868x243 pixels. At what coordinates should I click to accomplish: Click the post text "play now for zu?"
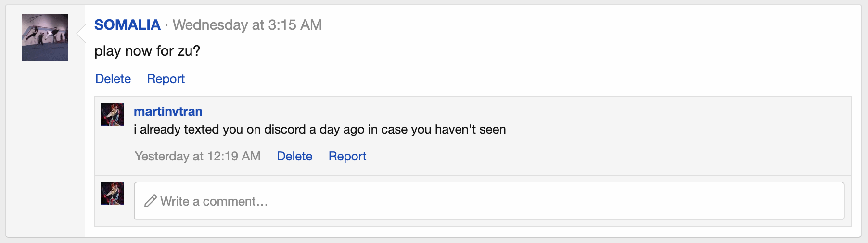[147, 51]
